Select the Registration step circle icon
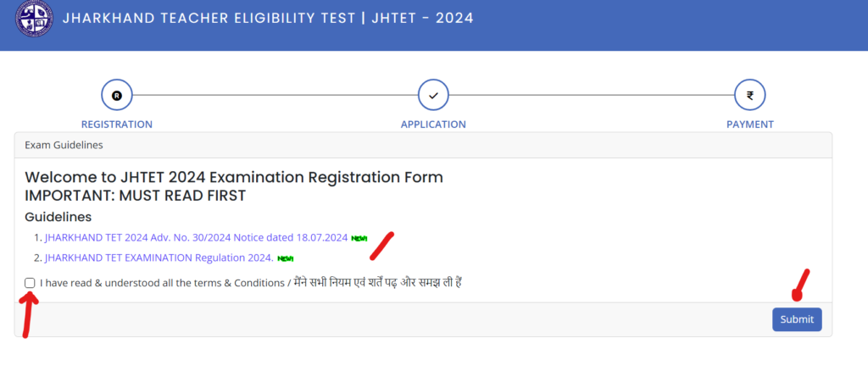This screenshot has height=382, width=868. (x=117, y=95)
